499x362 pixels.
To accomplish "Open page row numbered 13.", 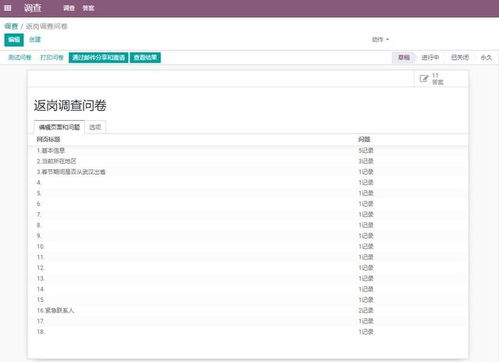I will point(248,279).
